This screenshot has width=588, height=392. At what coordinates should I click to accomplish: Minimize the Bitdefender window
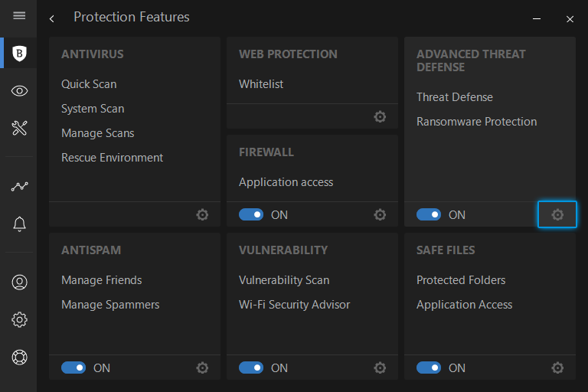click(x=537, y=18)
